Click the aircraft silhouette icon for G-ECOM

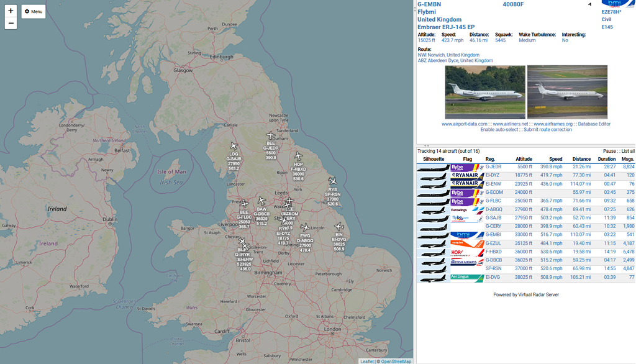click(x=433, y=193)
